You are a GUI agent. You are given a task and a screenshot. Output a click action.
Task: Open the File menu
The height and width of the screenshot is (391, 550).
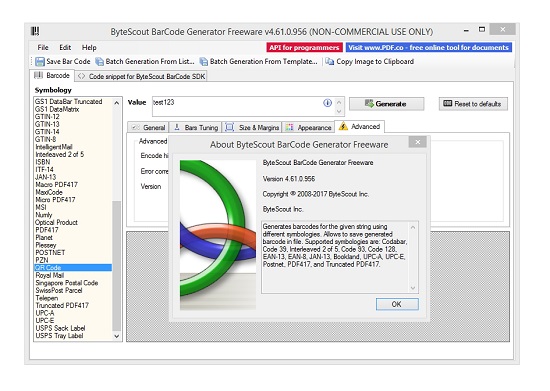(x=43, y=48)
